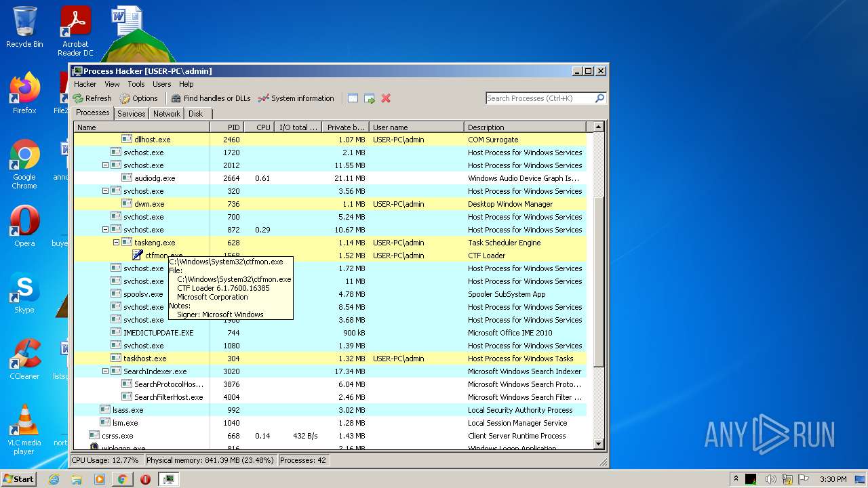Click the taskhost.exe process icon

(116, 358)
